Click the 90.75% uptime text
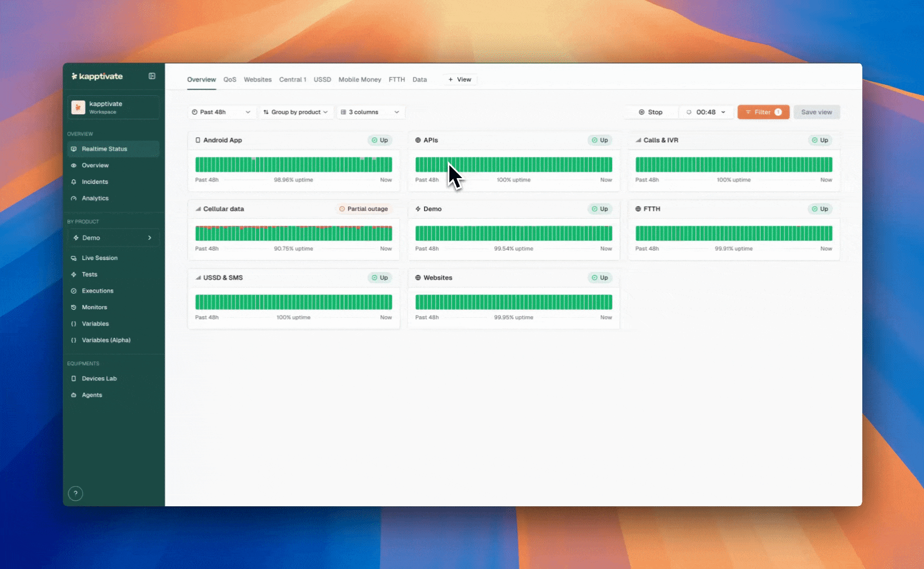924x569 pixels. point(293,249)
